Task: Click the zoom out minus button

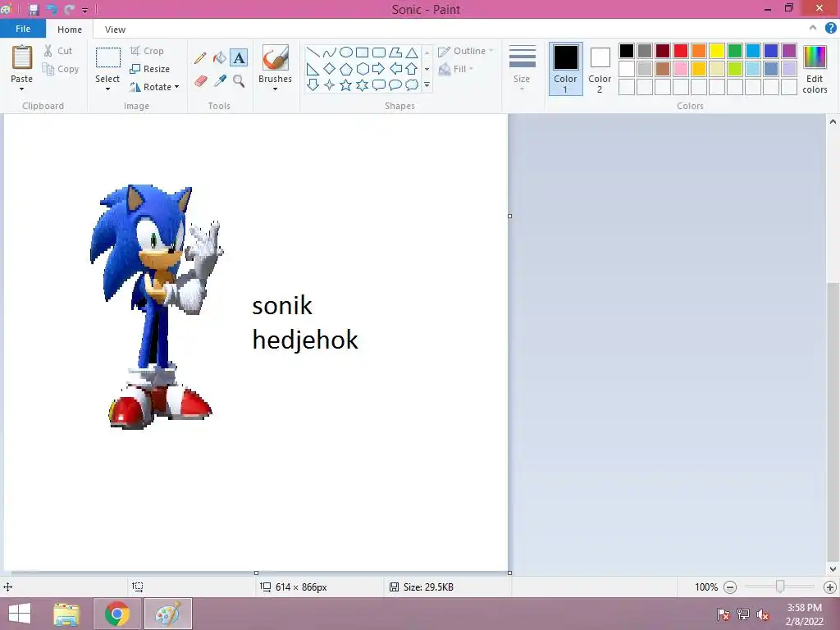Action: coord(730,587)
